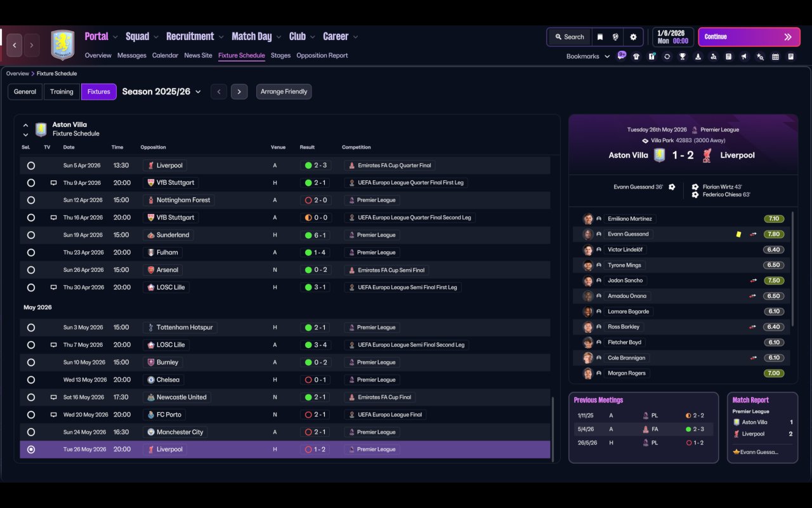This screenshot has width=812, height=508.
Task: Open the Opposition Report tab
Action: [322, 55]
